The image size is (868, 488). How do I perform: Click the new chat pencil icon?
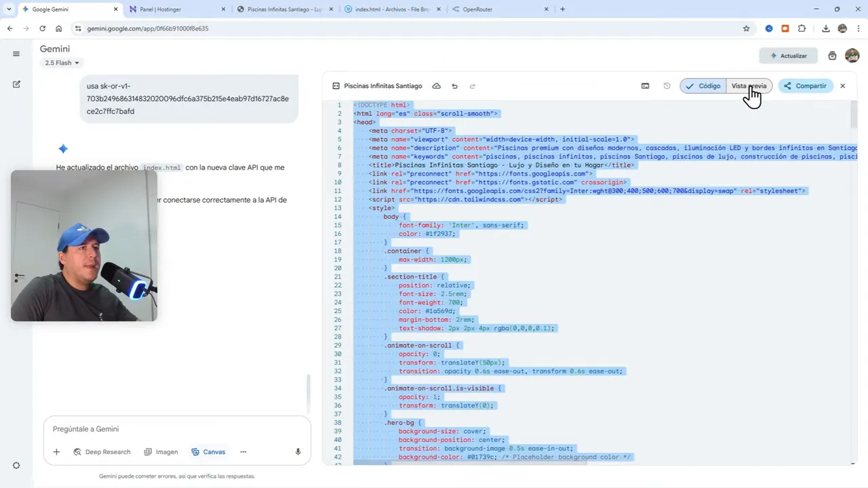(16, 84)
